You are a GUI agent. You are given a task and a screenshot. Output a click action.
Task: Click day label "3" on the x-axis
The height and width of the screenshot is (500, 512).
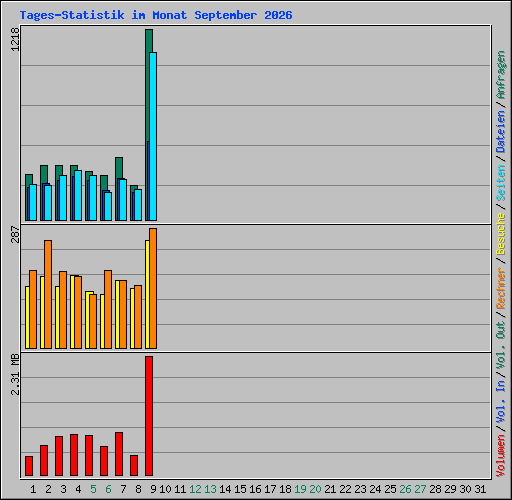click(x=63, y=489)
